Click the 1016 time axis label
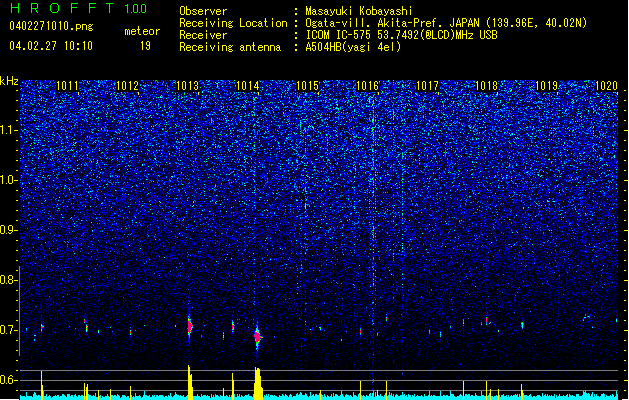This screenshot has height=400, width=629. click(367, 86)
